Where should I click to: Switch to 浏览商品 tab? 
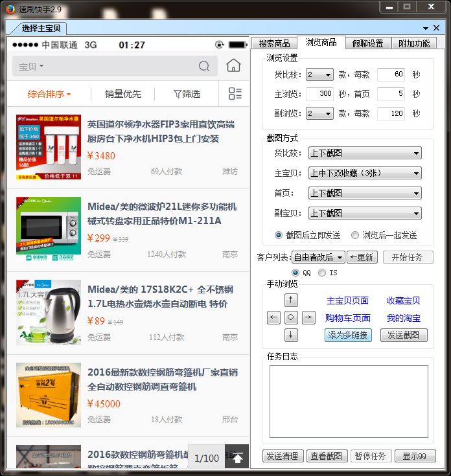coord(321,43)
